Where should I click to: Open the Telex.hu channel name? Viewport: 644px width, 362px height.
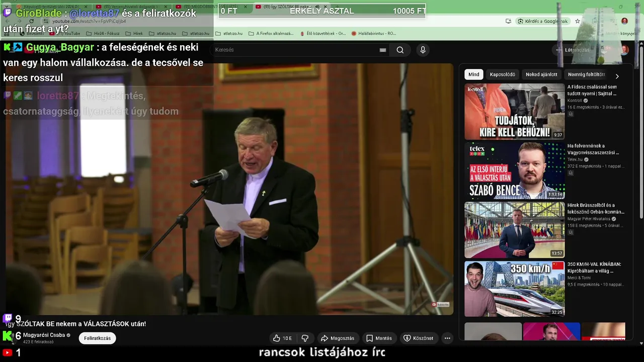575,159
